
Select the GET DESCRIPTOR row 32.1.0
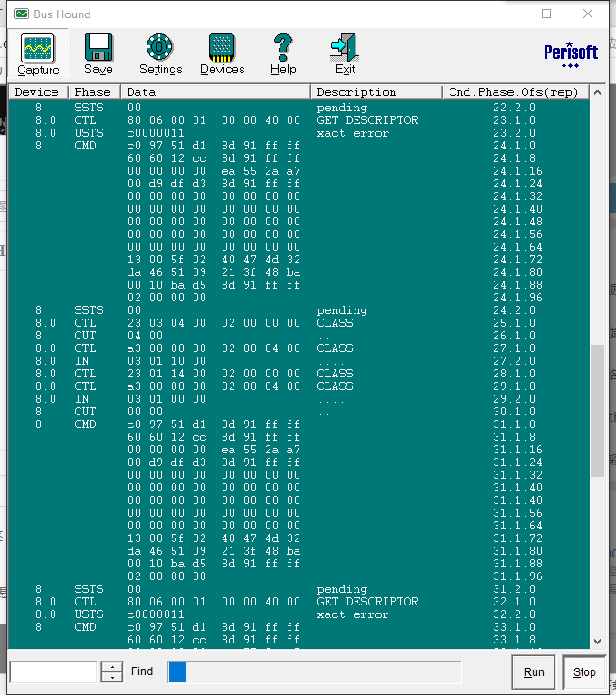click(299, 602)
